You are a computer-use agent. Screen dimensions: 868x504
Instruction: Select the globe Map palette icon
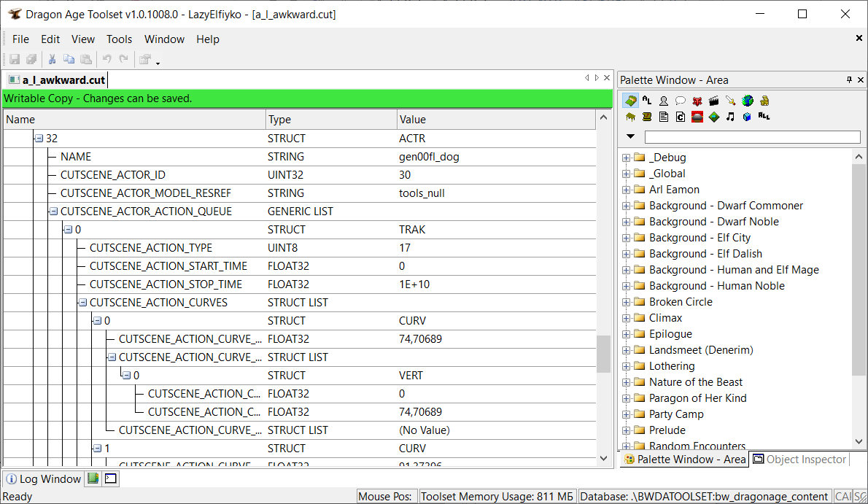click(x=748, y=101)
